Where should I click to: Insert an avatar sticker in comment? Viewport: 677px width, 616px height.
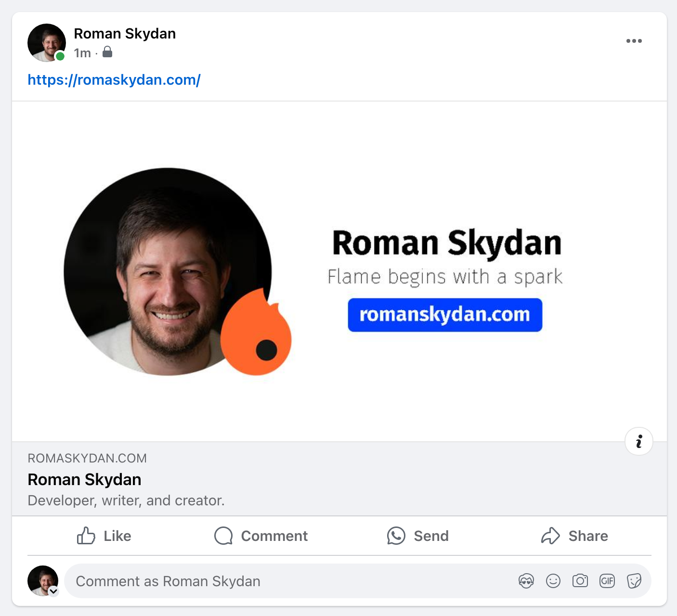[526, 581]
